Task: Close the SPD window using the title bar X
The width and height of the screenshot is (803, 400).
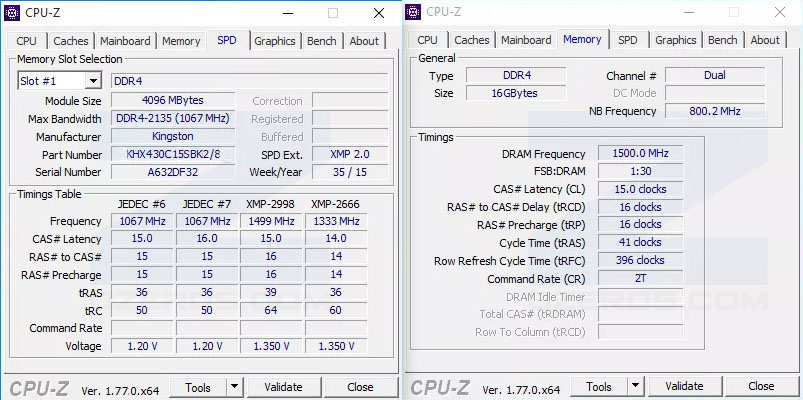Action: 379,13
